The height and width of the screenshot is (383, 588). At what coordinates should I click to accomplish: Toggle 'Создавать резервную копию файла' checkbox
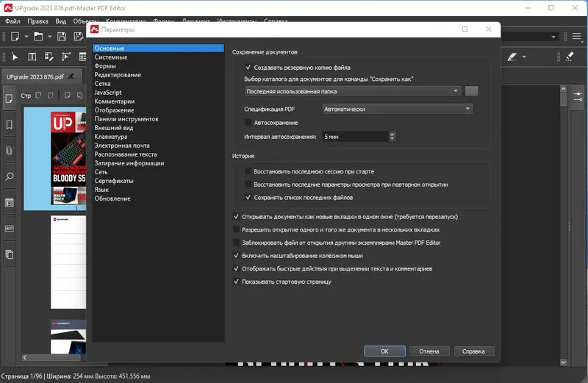point(248,68)
